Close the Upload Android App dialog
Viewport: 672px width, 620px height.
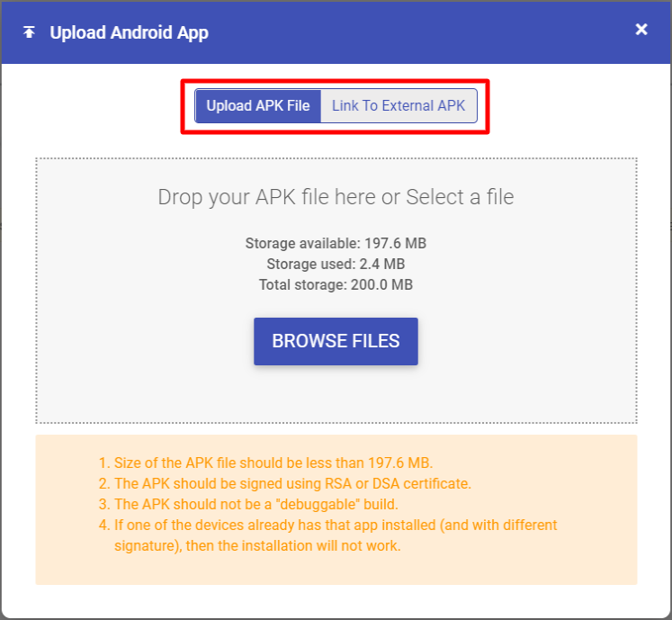[641, 30]
